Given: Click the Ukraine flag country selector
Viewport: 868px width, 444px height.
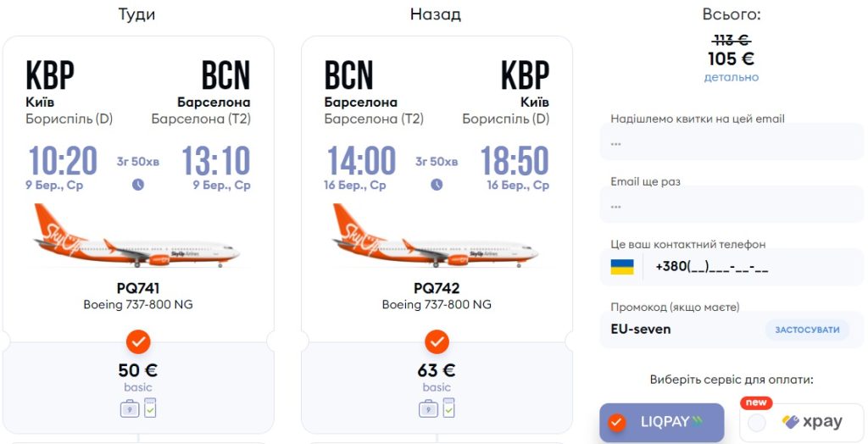Looking at the screenshot, I should pyautogui.click(x=622, y=268).
